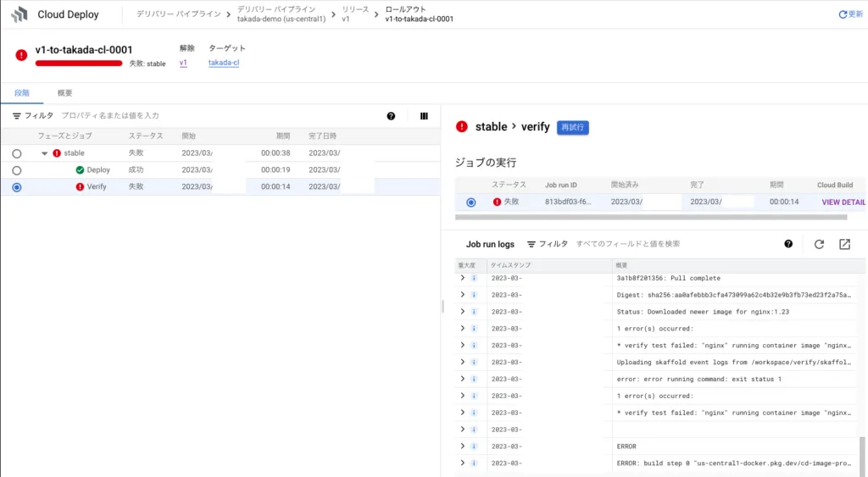
Task: Click info severity icon of 'Status: Downloaded' log
Action: [474, 312]
